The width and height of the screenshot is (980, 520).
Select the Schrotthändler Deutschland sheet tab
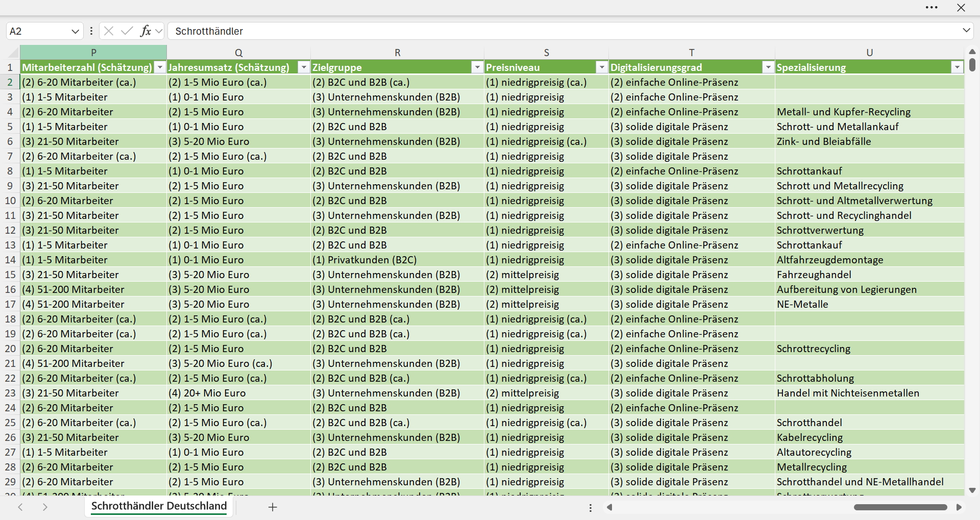pyautogui.click(x=159, y=506)
